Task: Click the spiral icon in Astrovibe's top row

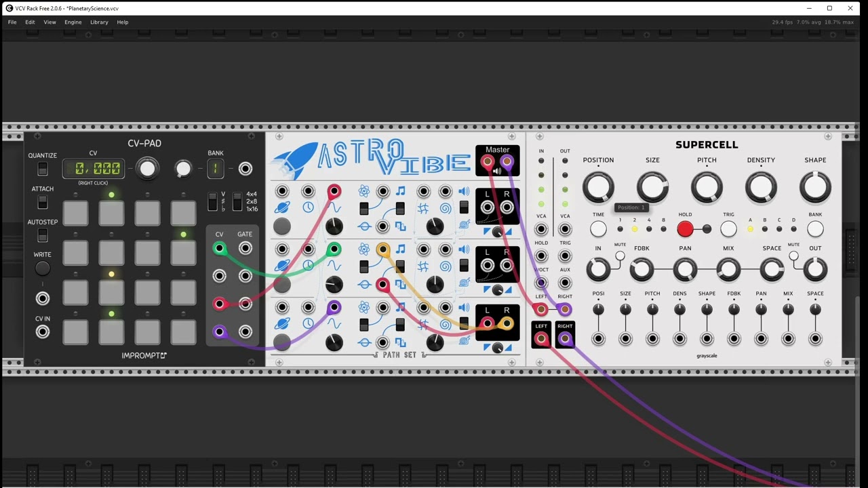Action: point(446,208)
